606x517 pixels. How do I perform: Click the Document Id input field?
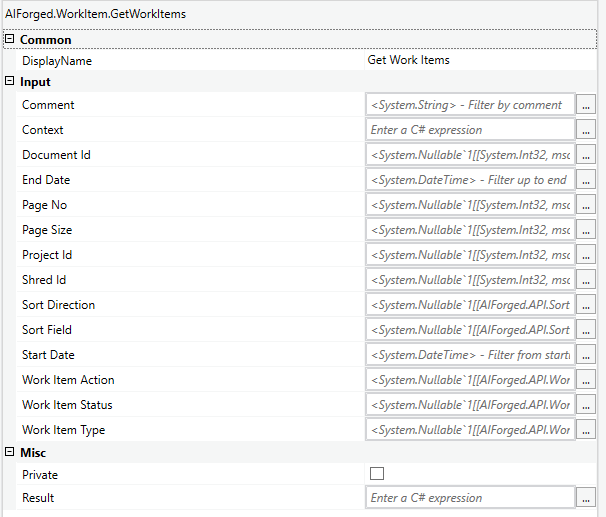coord(470,155)
